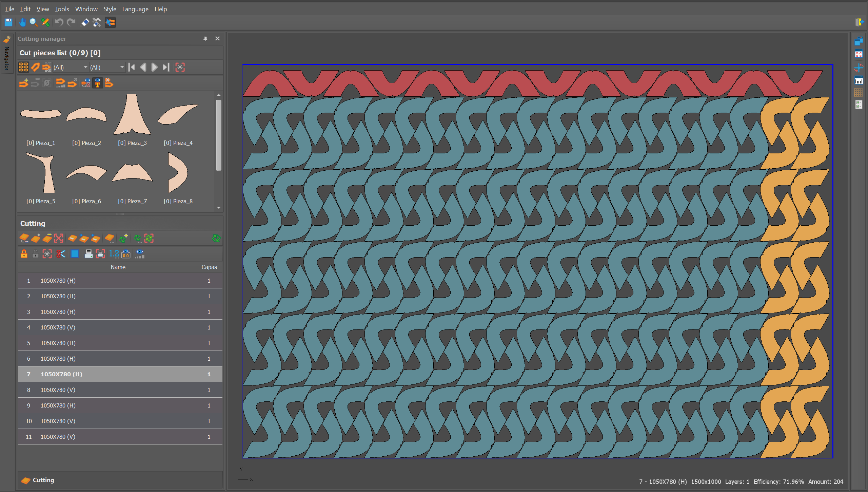
Task: Click the save floppy disk icon
Action: coord(8,22)
